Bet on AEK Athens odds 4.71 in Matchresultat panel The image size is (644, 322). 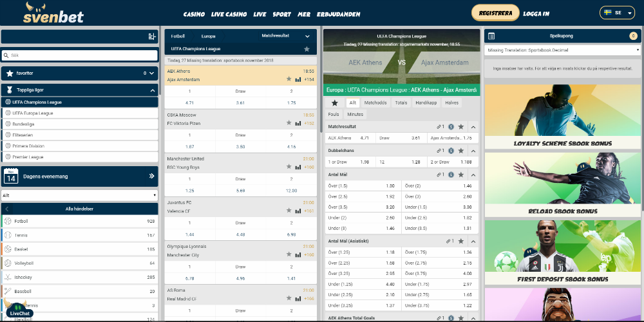click(350, 138)
